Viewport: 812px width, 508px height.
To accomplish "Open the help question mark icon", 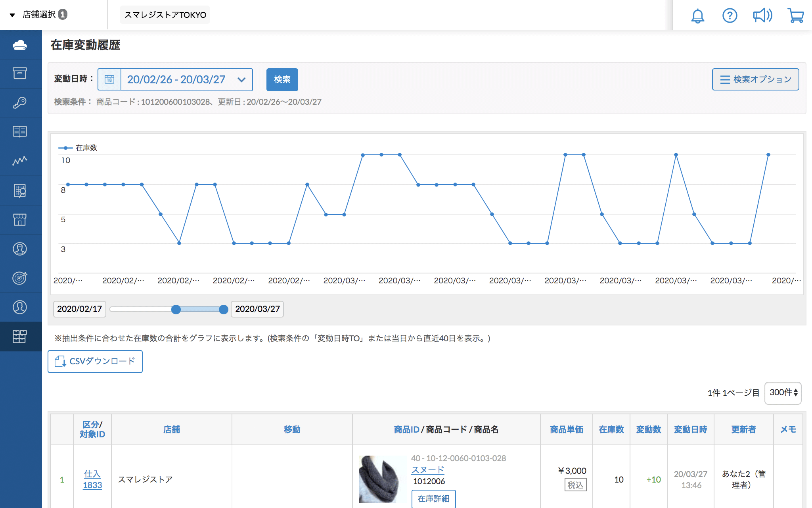I will (x=730, y=16).
